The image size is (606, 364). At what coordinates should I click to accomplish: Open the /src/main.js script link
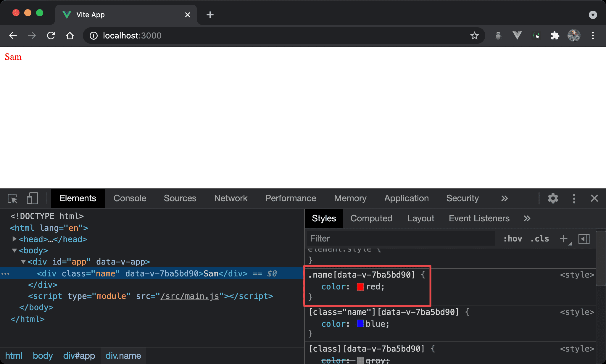coord(190,296)
